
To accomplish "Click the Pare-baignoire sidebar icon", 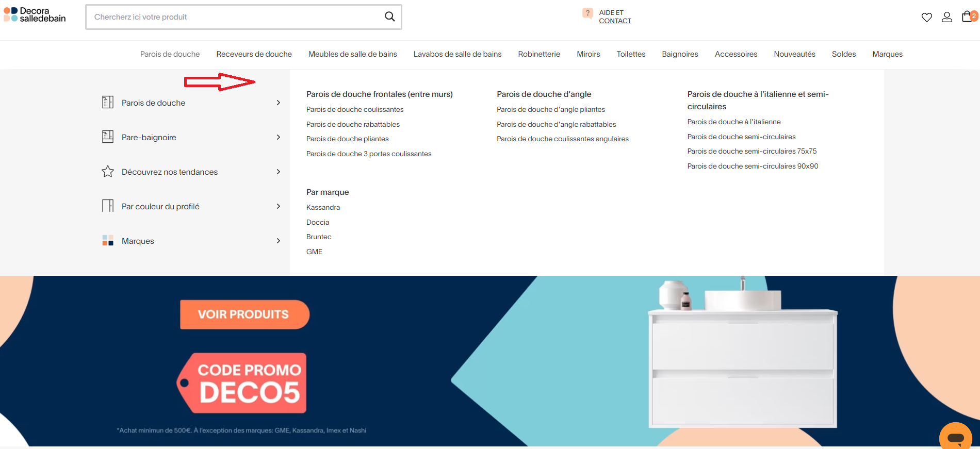I will coord(108,137).
